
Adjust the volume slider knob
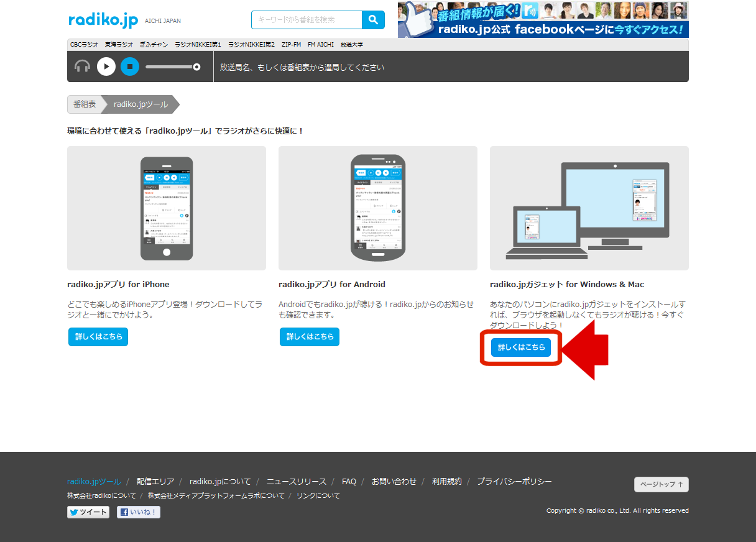coord(196,67)
